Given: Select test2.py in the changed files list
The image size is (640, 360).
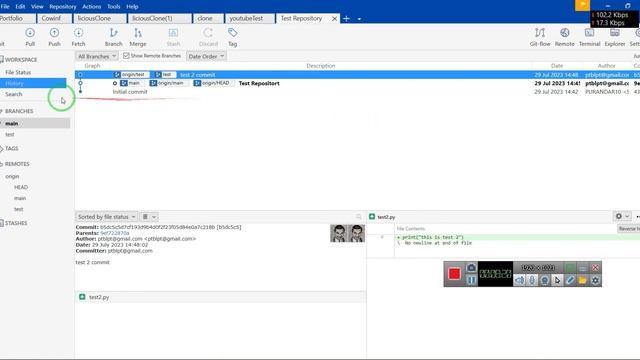Looking at the screenshot, I should (x=99, y=297).
